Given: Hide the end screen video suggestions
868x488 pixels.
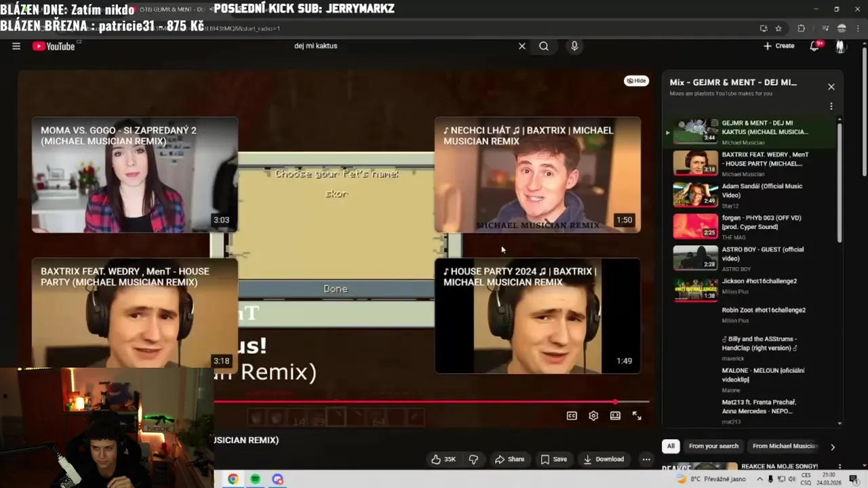Looking at the screenshot, I should coord(636,81).
